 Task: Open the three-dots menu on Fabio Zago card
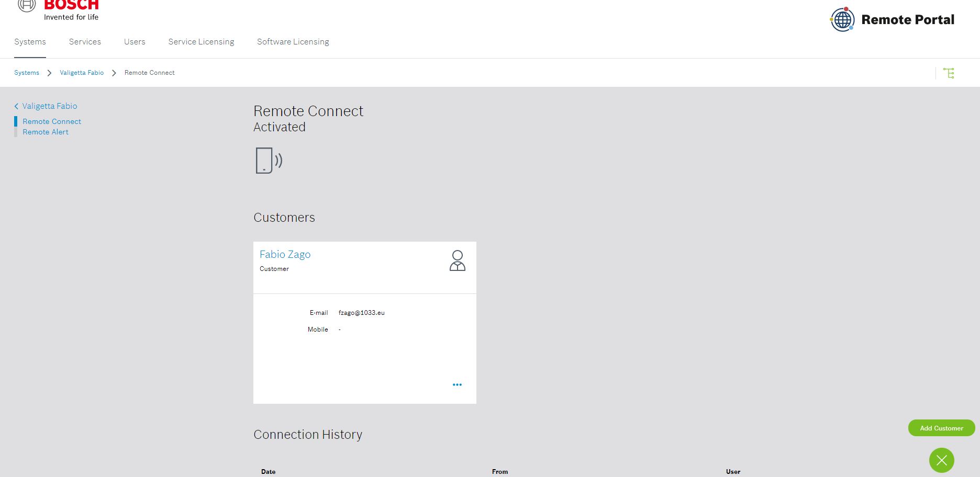coord(457,385)
